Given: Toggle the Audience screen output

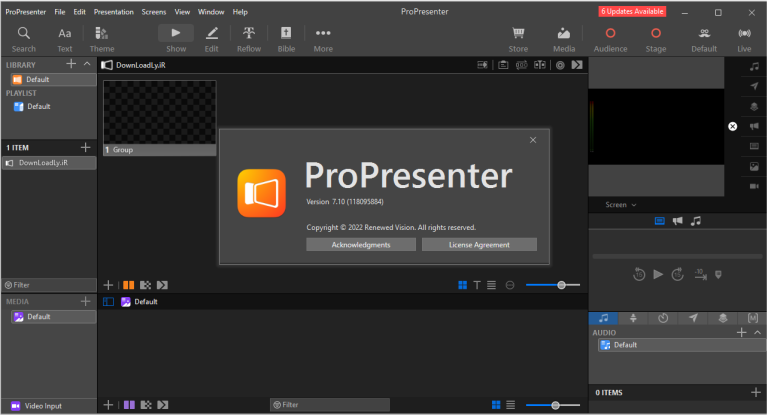Looking at the screenshot, I should point(610,40).
